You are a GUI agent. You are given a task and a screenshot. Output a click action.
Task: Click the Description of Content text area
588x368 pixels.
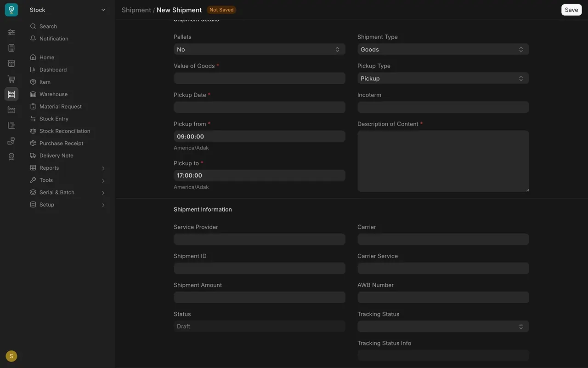[x=443, y=161]
